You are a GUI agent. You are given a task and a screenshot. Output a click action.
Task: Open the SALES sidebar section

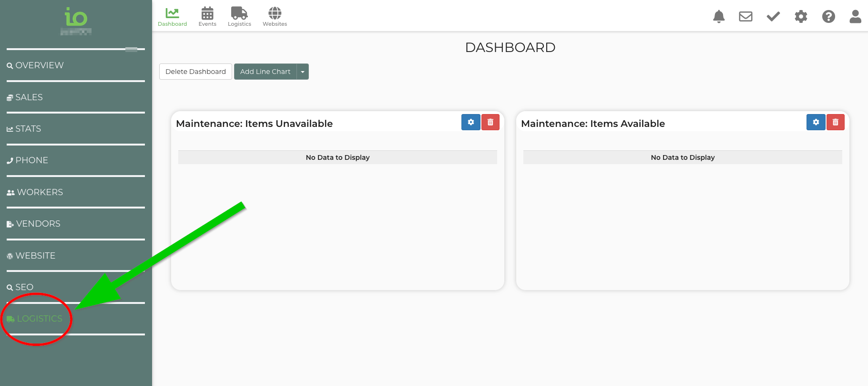[x=29, y=97]
